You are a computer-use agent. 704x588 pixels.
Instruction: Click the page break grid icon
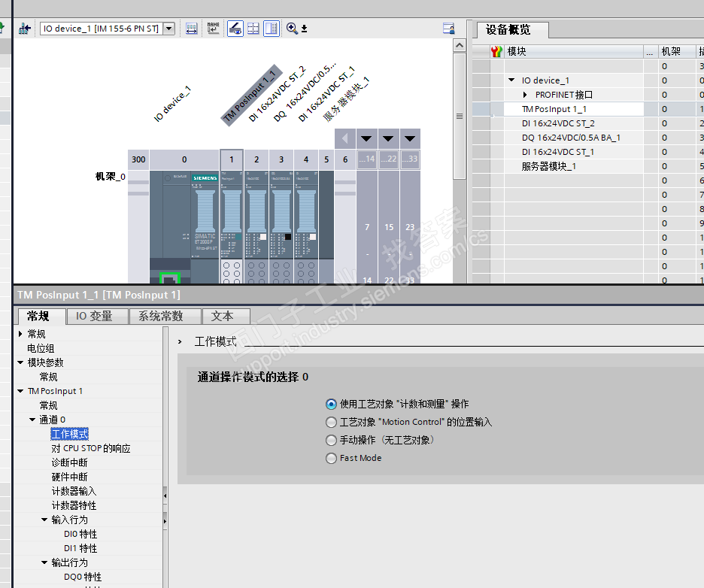click(253, 29)
